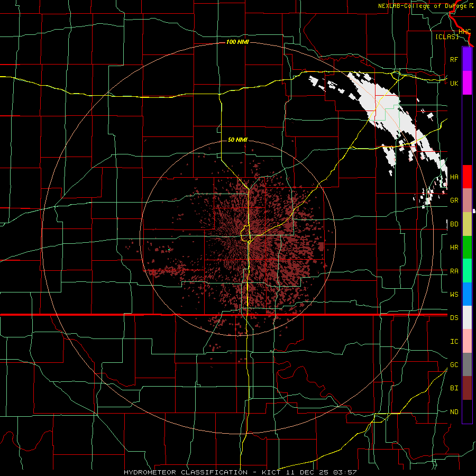Select the GC gray legend swatch
Viewport: 476px width, 476px height.
tap(467, 364)
